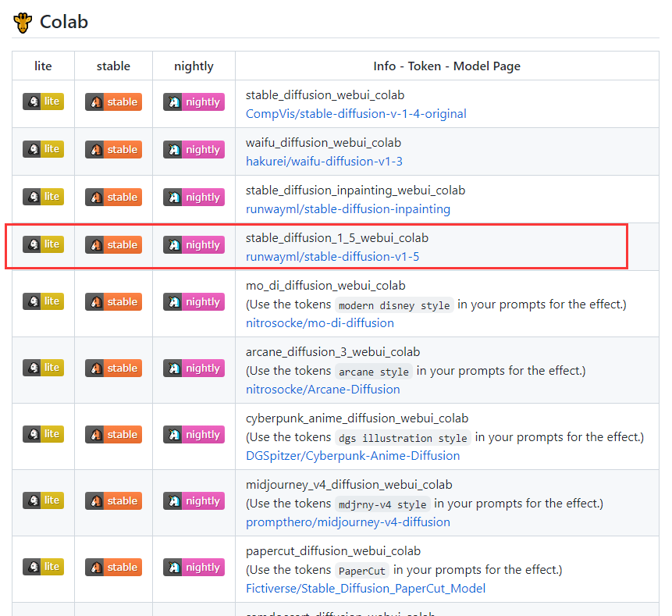Click the text "mo_di_diffusion_webui_colab"
672x616 pixels.
coord(325,286)
